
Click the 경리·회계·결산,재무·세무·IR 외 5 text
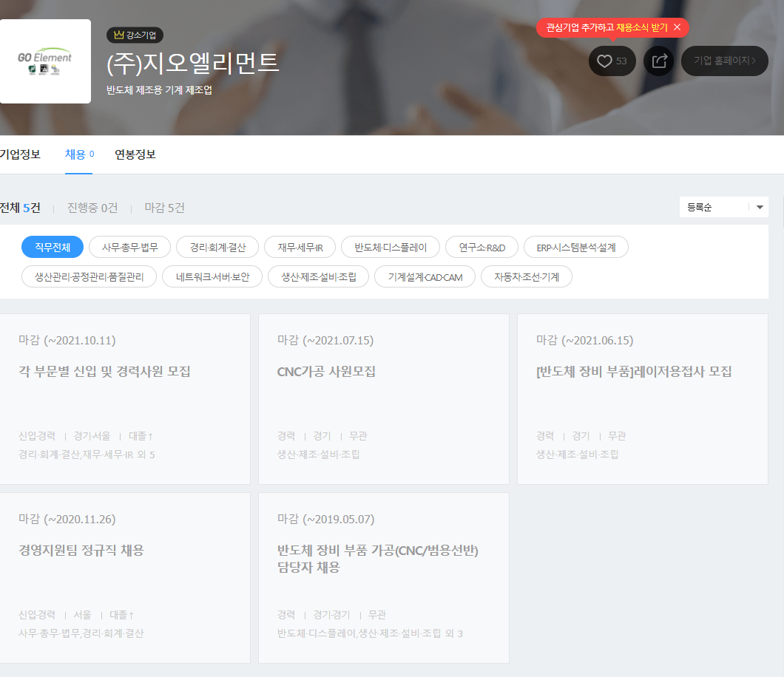pyautogui.click(x=87, y=455)
